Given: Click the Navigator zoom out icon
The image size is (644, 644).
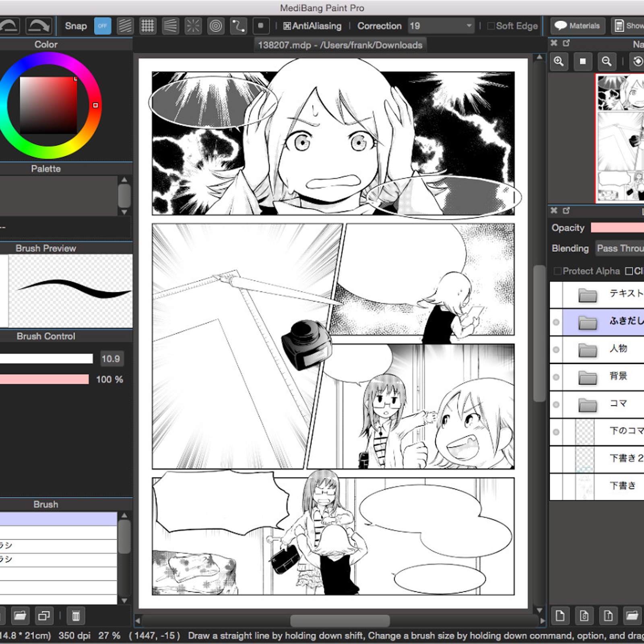Looking at the screenshot, I should pos(607,61).
